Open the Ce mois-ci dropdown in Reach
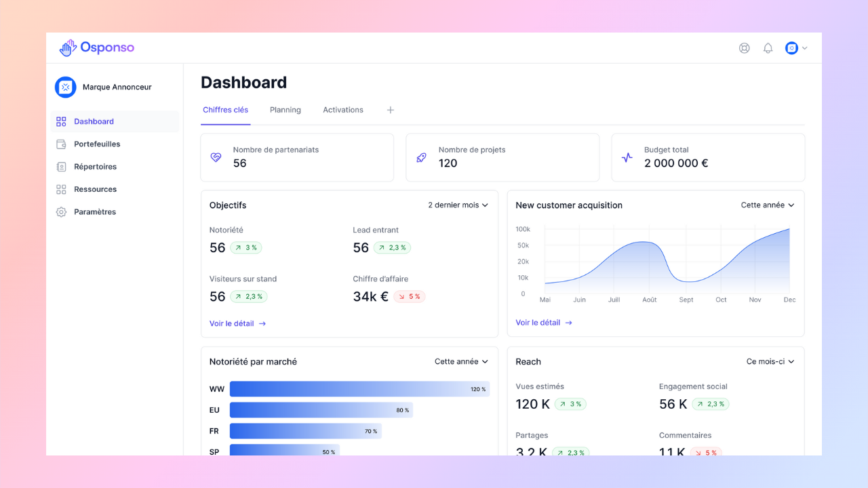Viewport: 868px width, 488px height. pos(770,361)
